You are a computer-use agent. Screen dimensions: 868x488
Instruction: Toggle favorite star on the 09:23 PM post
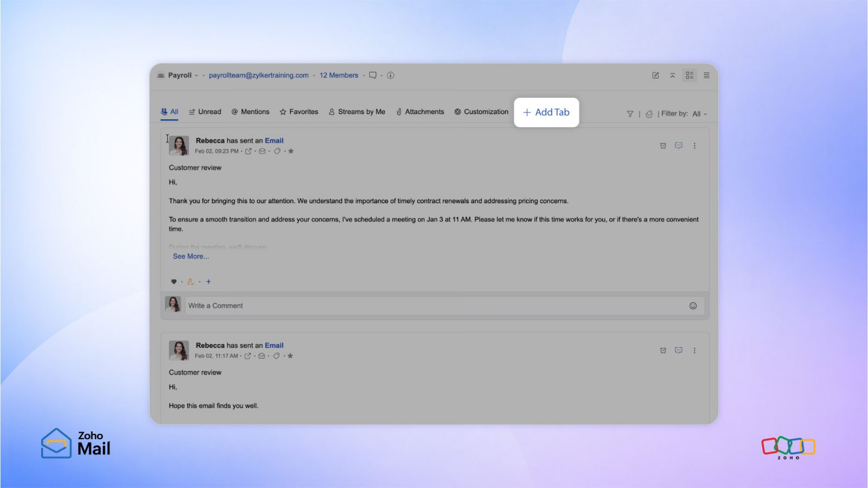coord(291,151)
